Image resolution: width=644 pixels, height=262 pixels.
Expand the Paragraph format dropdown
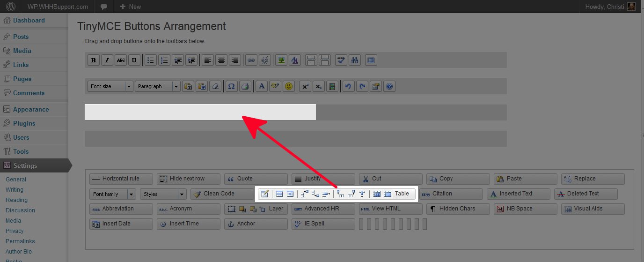pyautogui.click(x=158, y=86)
